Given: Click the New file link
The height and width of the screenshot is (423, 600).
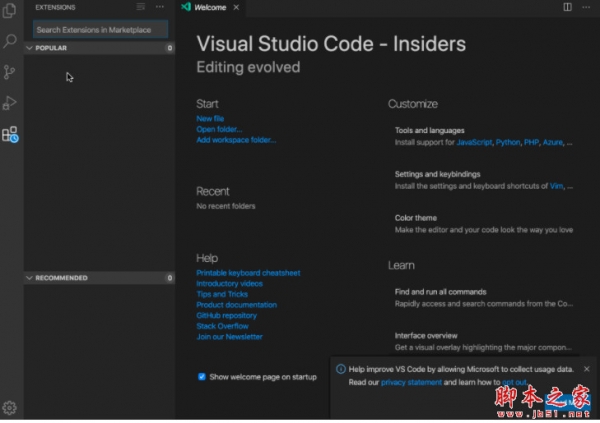Looking at the screenshot, I should [x=210, y=119].
